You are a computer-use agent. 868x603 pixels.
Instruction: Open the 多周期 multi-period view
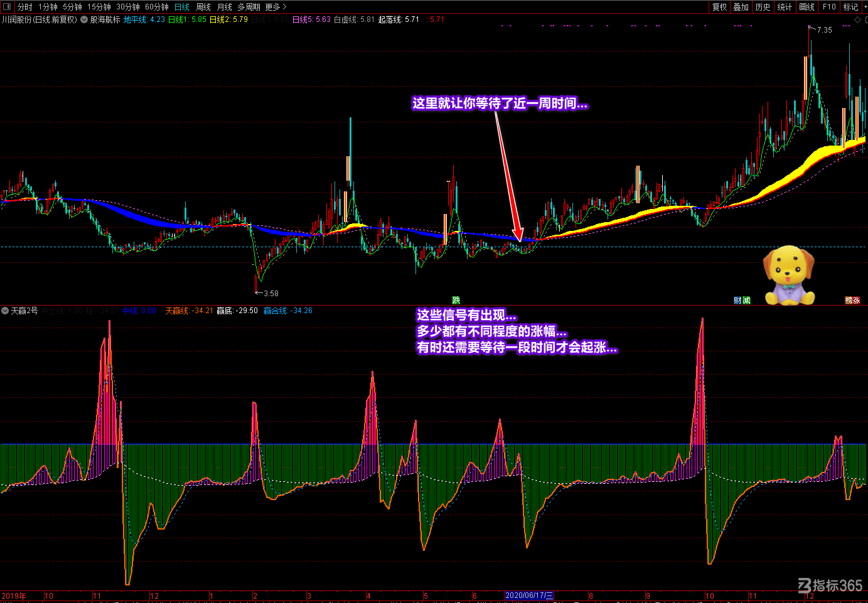(x=249, y=7)
